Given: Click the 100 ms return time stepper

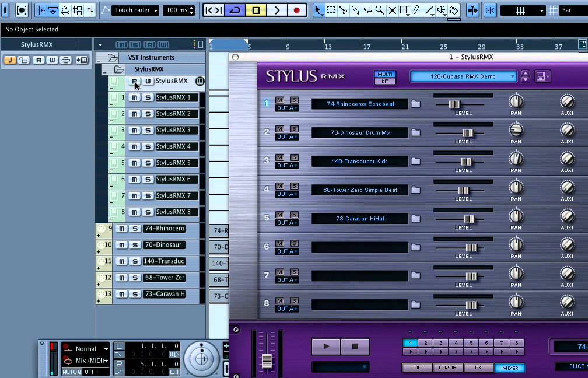Looking at the screenshot, I should coord(191,10).
